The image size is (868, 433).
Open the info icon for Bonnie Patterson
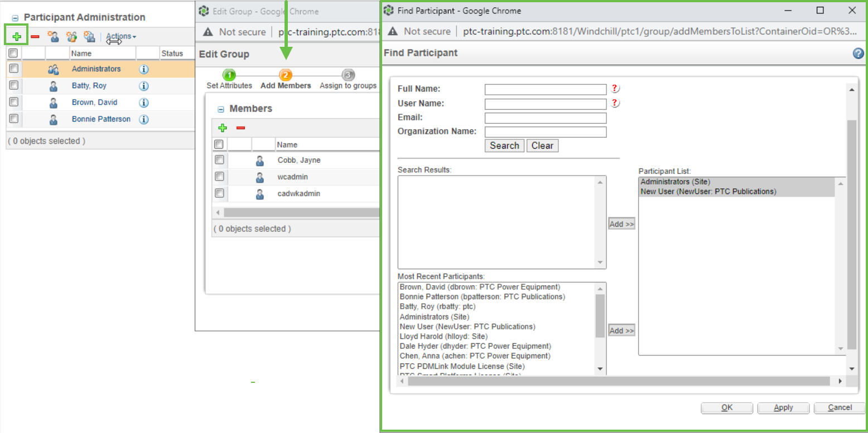[x=143, y=119]
